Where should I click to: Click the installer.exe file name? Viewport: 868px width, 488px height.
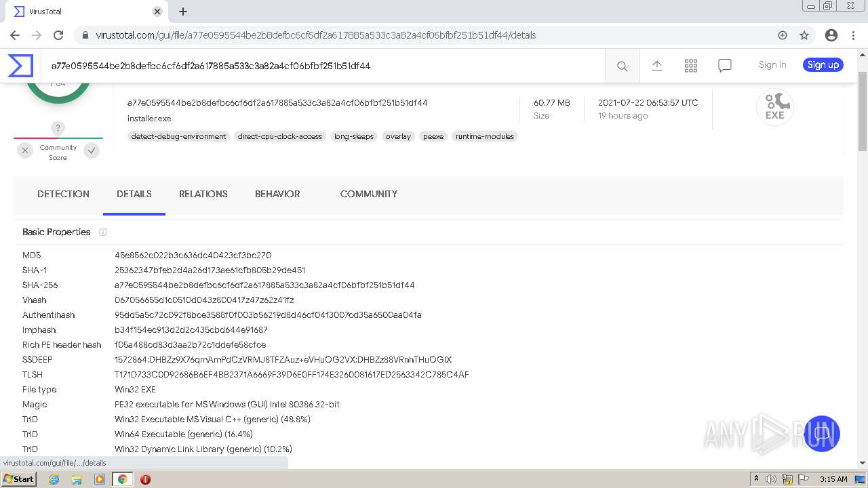coord(149,119)
